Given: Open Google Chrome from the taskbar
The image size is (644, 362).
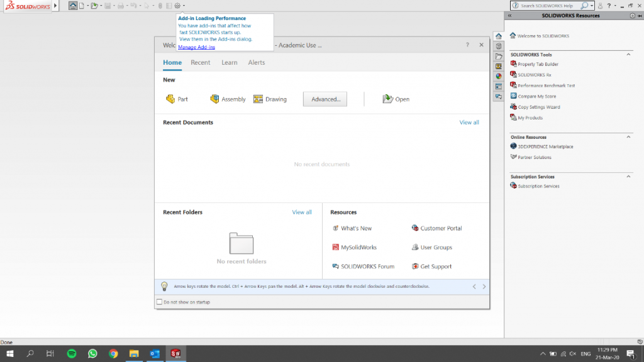Looking at the screenshot, I should (x=113, y=353).
